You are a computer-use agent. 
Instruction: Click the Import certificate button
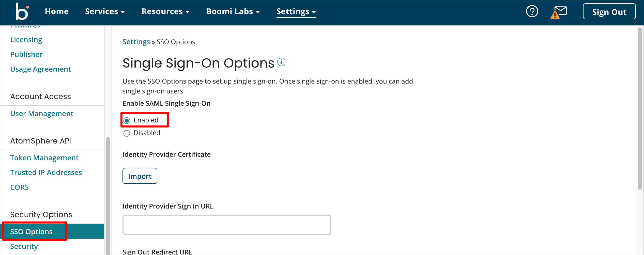click(140, 176)
